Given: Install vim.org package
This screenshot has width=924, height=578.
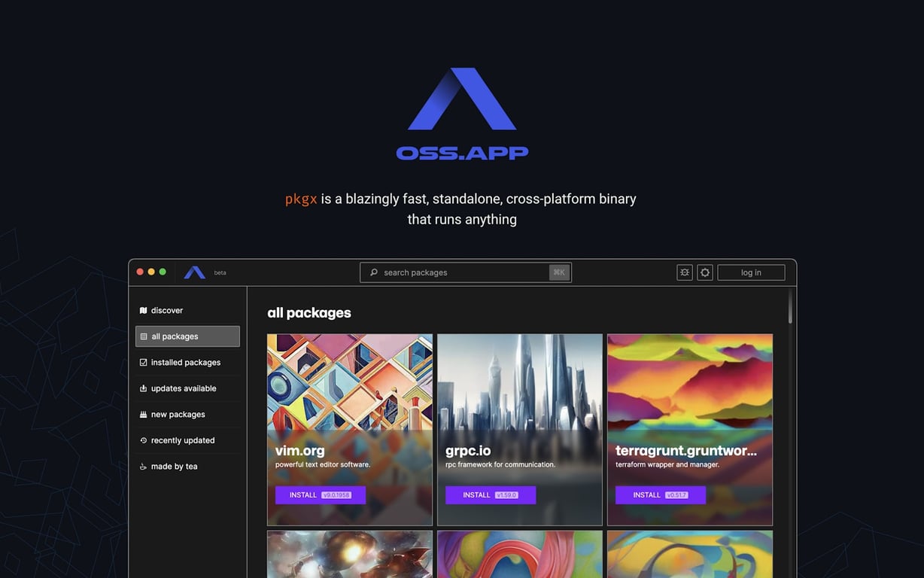Looking at the screenshot, I should [x=321, y=495].
